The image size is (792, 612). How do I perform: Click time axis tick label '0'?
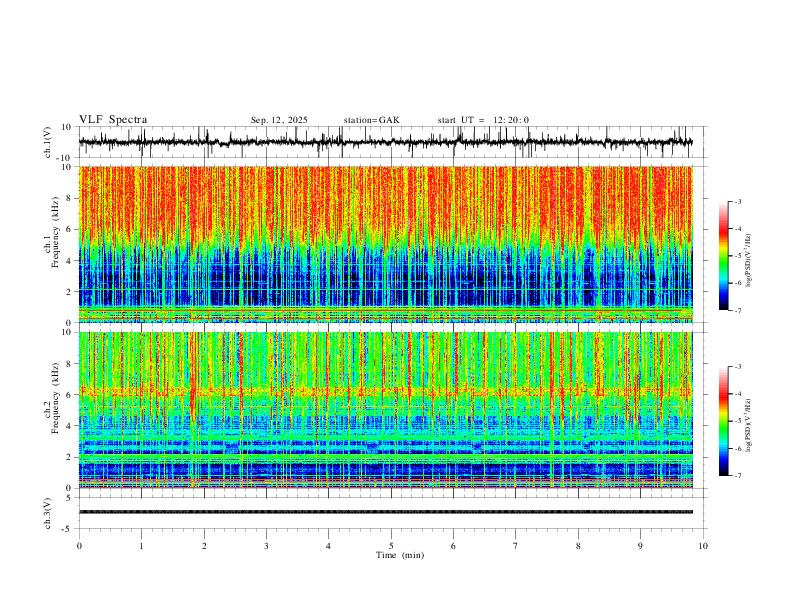coord(79,546)
